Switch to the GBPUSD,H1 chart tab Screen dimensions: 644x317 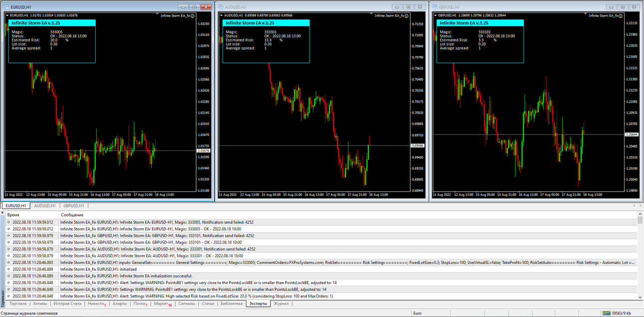tap(74, 205)
